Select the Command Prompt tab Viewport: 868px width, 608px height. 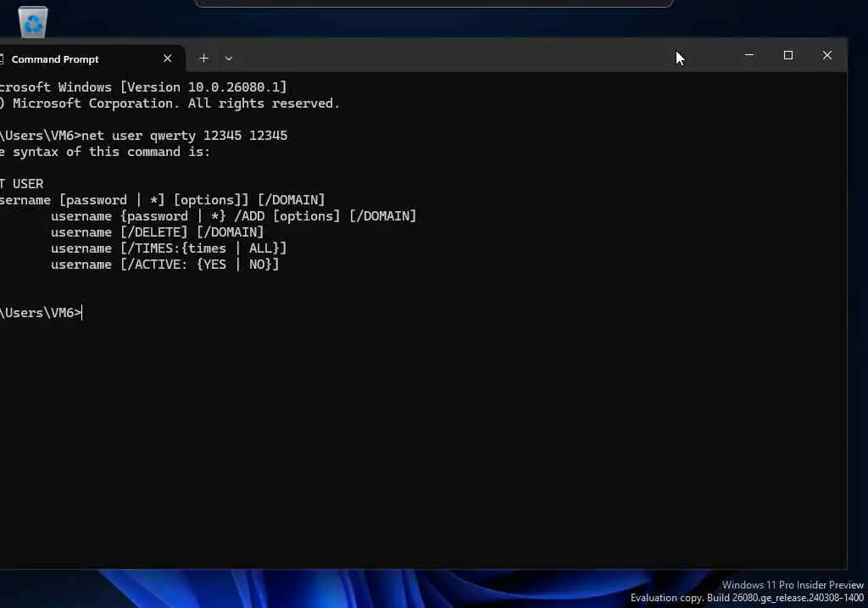click(92, 59)
